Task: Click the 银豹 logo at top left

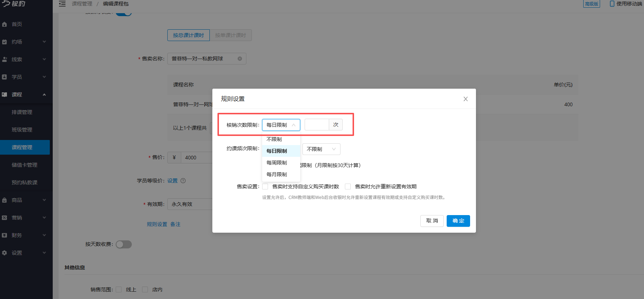Action: pyautogui.click(x=14, y=4)
